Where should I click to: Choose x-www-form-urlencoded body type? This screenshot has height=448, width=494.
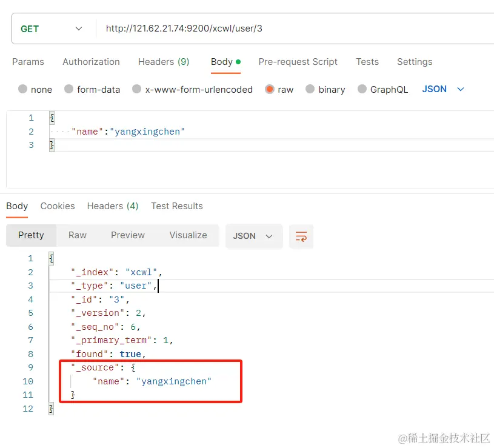[137, 89]
